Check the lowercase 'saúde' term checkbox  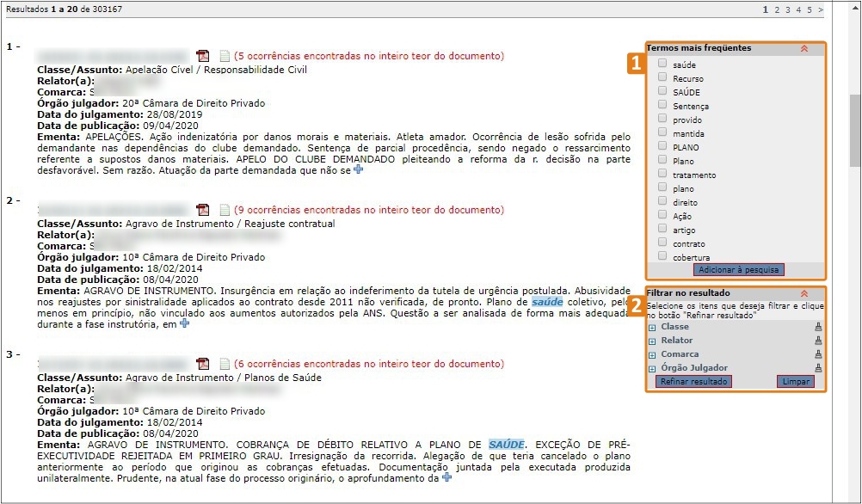point(662,64)
